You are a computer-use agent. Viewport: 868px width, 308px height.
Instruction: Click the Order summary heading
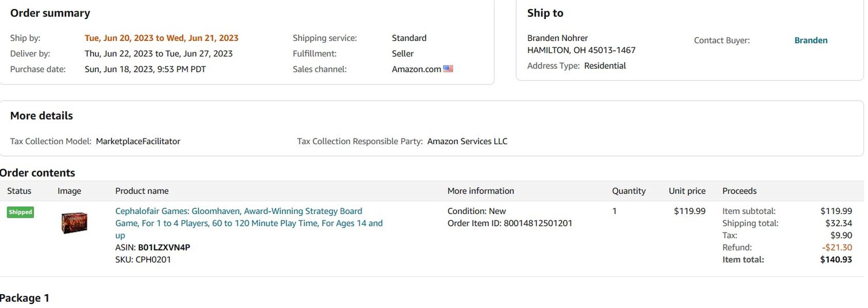point(50,13)
